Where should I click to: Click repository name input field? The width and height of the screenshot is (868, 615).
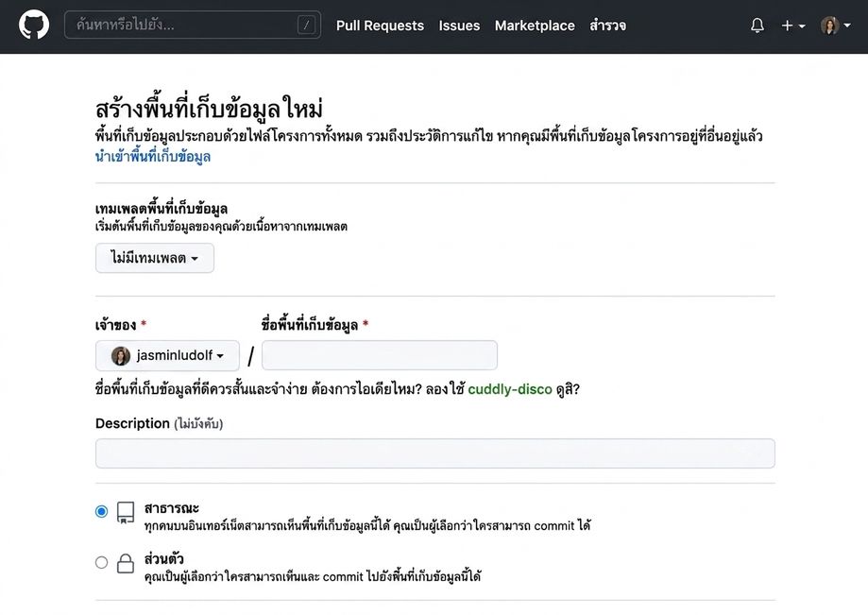tap(379, 355)
